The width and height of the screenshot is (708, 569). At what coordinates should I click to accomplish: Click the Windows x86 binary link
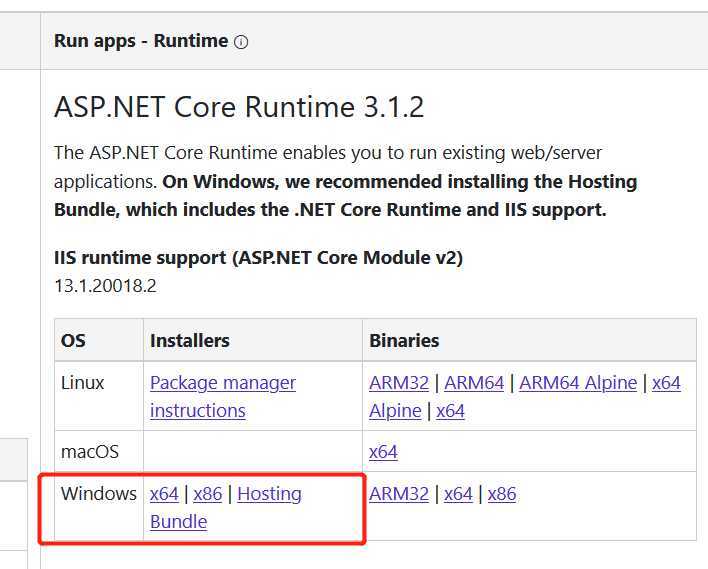tap(502, 494)
